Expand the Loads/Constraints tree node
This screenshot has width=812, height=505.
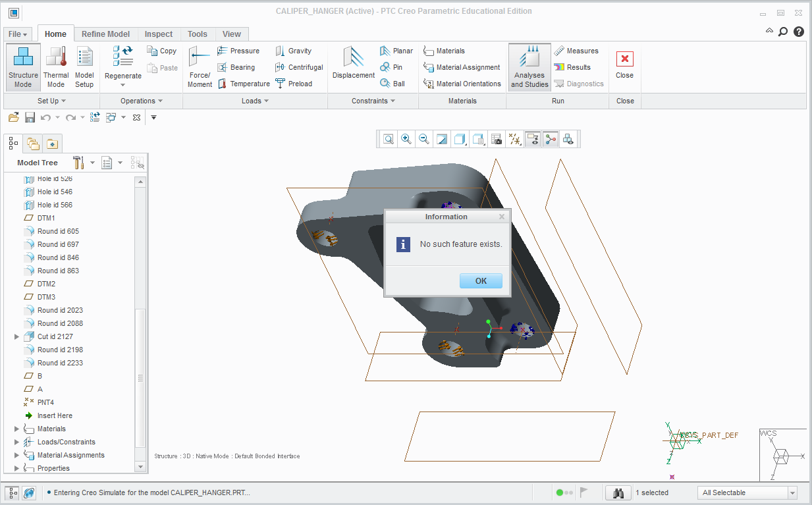click(x=17, y=442)
